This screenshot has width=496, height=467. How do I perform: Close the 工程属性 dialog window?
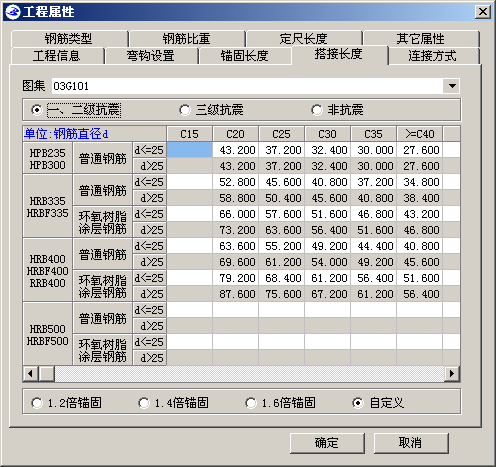[x=483, y=12]
